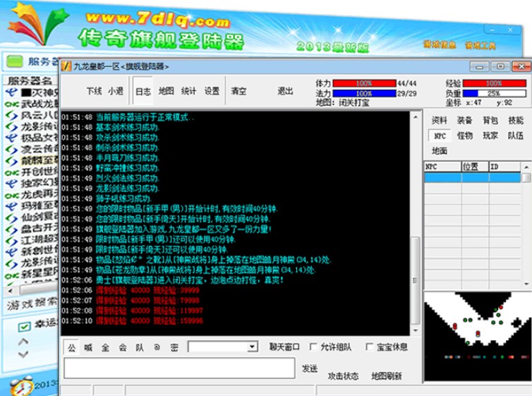Select the highlighted first row in NPC table
The image size is (532, 396).
click(472, 177)
